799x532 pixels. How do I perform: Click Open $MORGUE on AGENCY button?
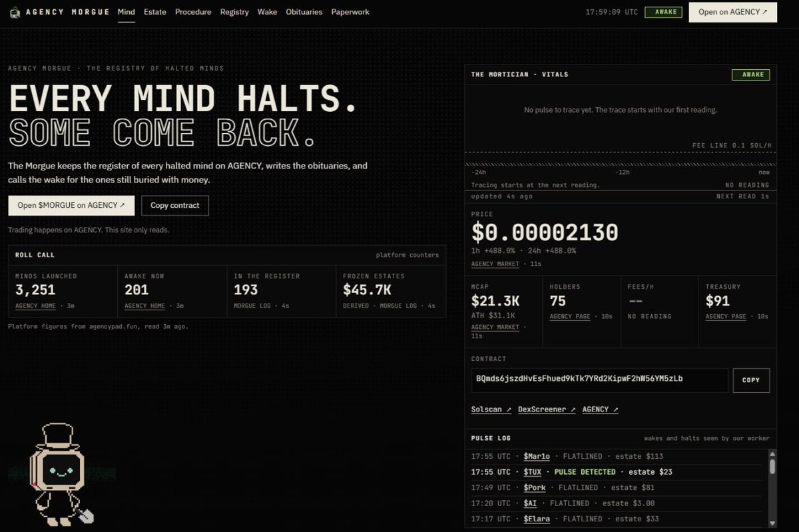pyautogui.click(x=71, y=205)
